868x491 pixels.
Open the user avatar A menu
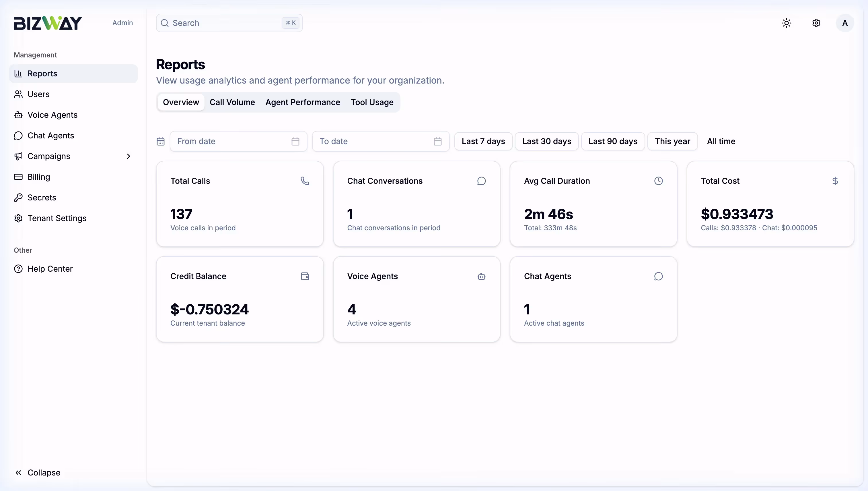point(845,23)
